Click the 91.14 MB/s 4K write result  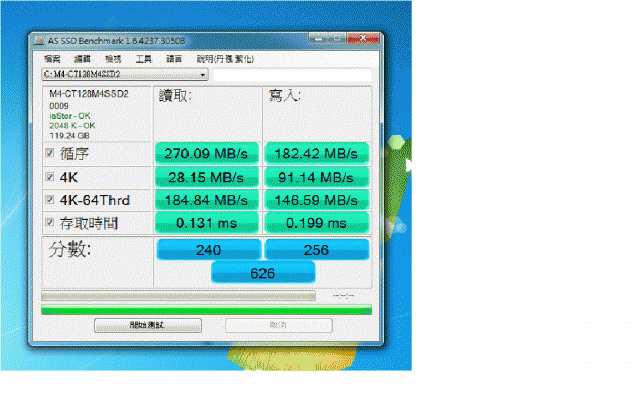[317, 177]
